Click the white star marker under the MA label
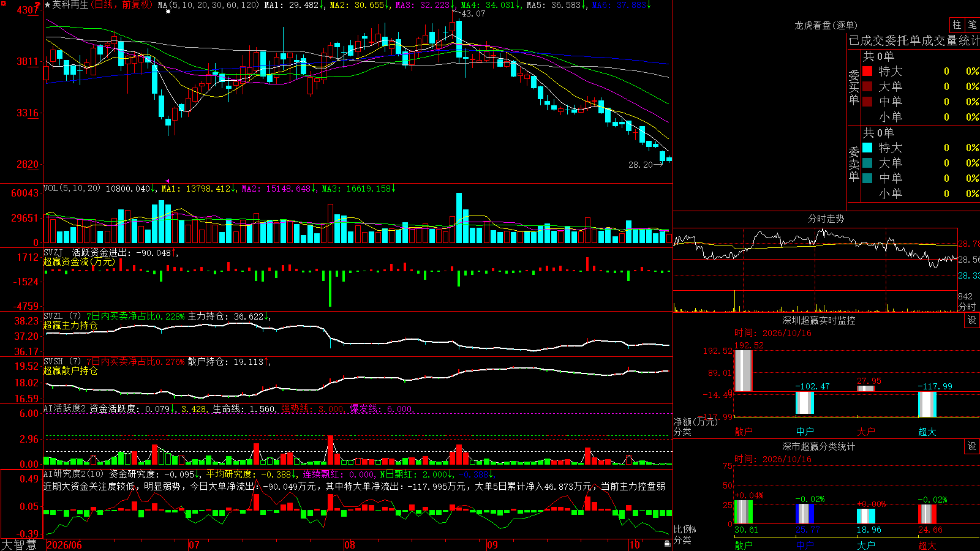The image size is (980, 551). click(168, 12)
